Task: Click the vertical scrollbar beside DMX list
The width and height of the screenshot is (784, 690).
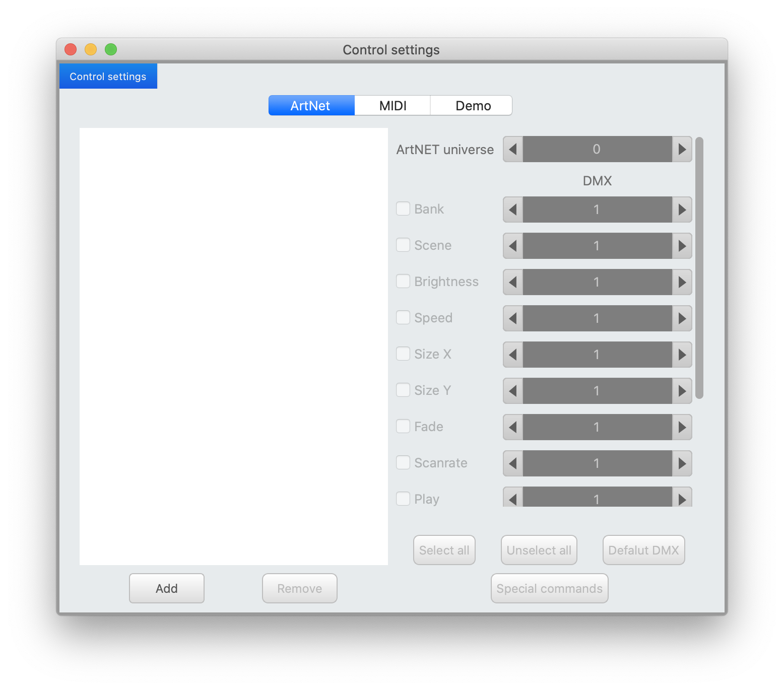Action: point(699,268)
